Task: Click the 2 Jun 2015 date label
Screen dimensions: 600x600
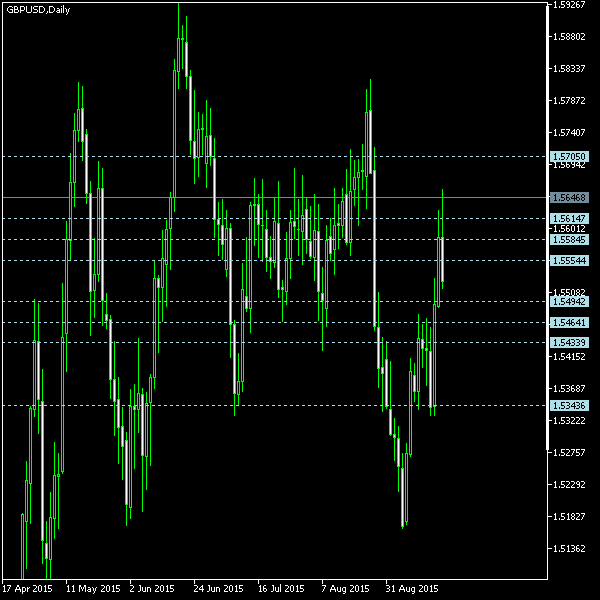Action: click(152, 589)
